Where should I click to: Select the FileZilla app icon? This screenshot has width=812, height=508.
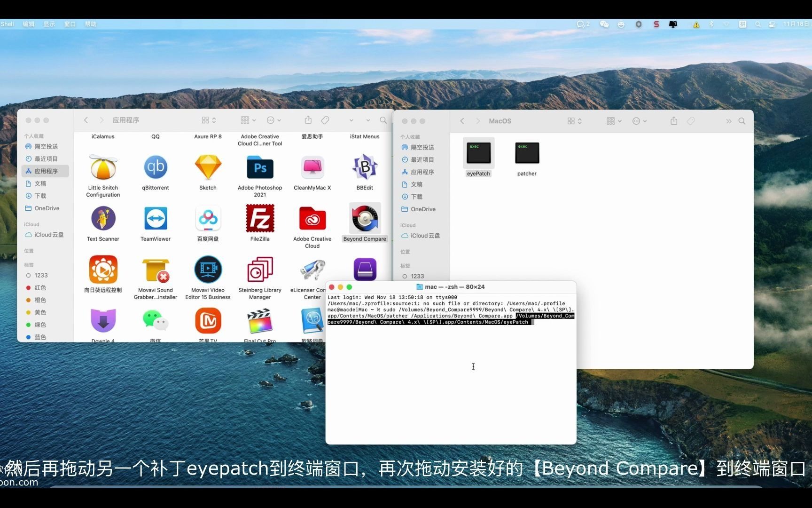[260, 219]
